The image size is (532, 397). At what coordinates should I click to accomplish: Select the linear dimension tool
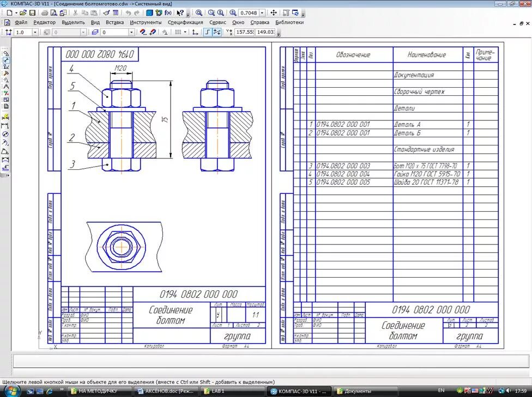coord(5,126)
